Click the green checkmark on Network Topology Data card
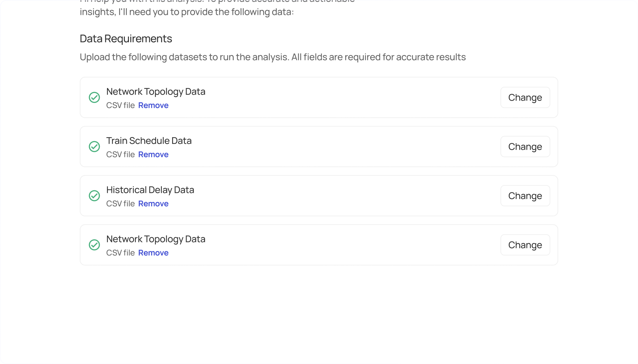This screenshot has width=638, height=364. pos(94,97)
